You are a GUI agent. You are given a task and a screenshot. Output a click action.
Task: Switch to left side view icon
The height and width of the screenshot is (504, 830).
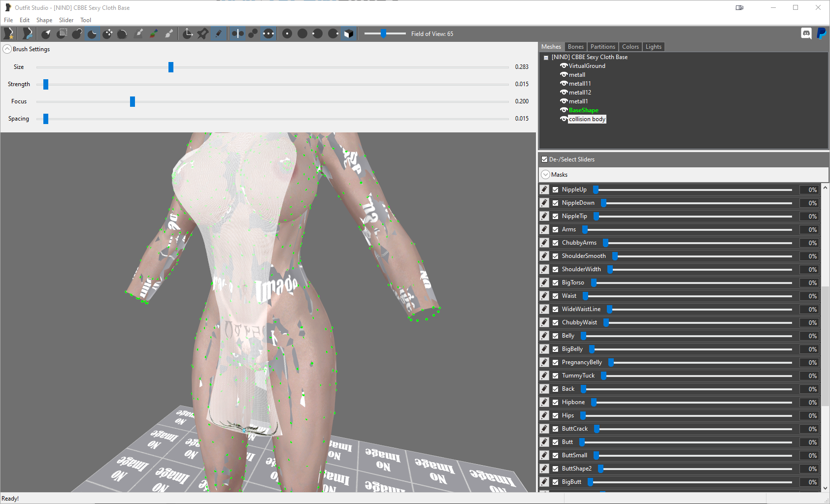[x=318, y=33]
